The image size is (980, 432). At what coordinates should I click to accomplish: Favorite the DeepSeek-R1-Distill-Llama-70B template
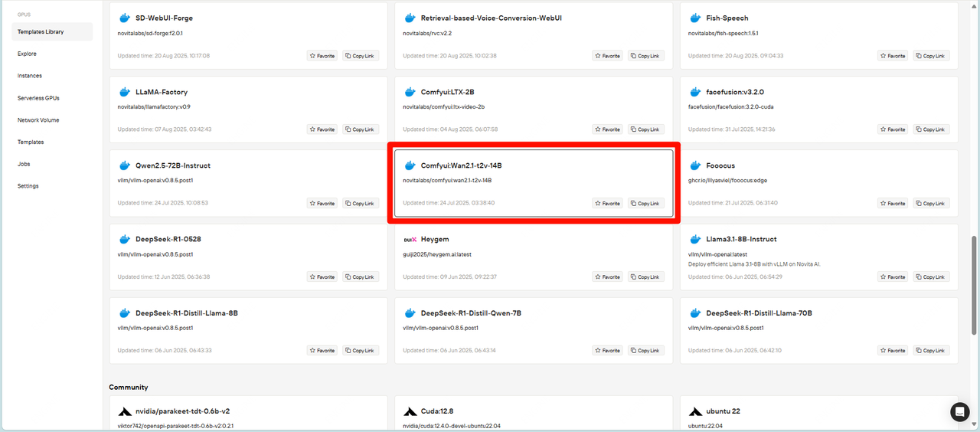tap(893, 351)
